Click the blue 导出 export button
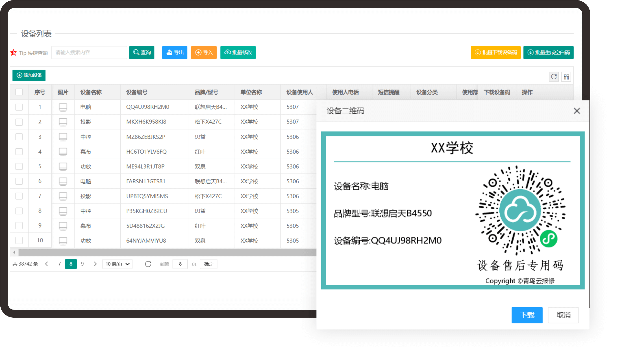The height and width of the screenshot is (364, 624). point(175,52)
